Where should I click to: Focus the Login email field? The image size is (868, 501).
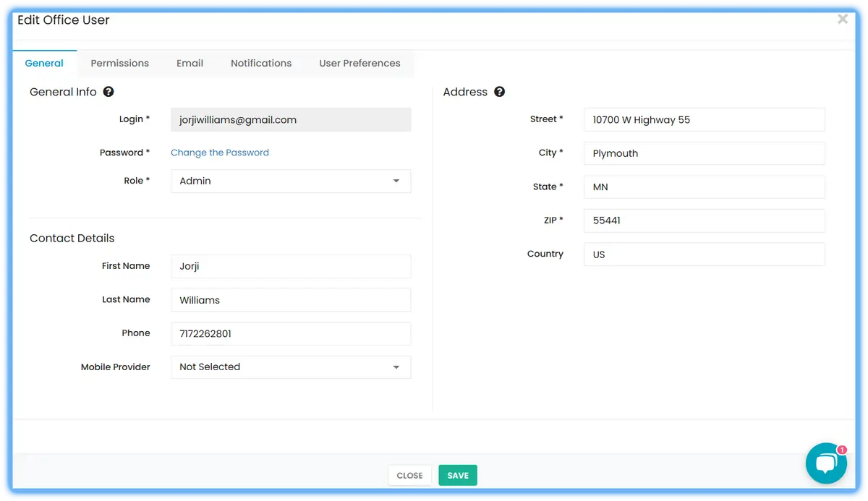point(291,120)
